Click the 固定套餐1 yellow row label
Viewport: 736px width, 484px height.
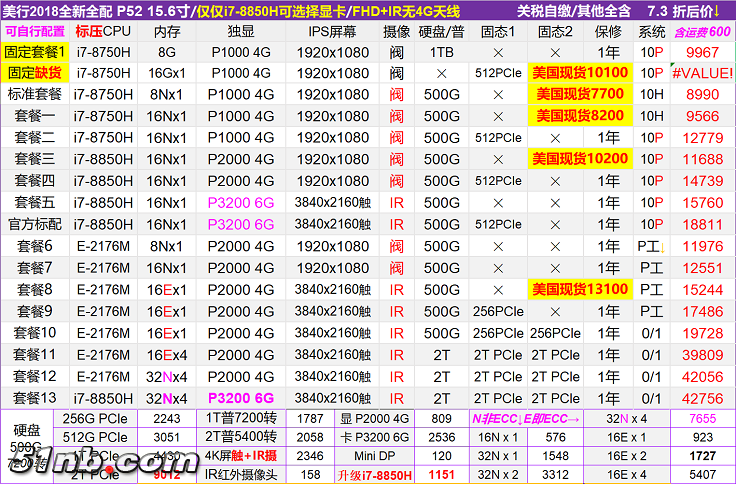[35, 52]
